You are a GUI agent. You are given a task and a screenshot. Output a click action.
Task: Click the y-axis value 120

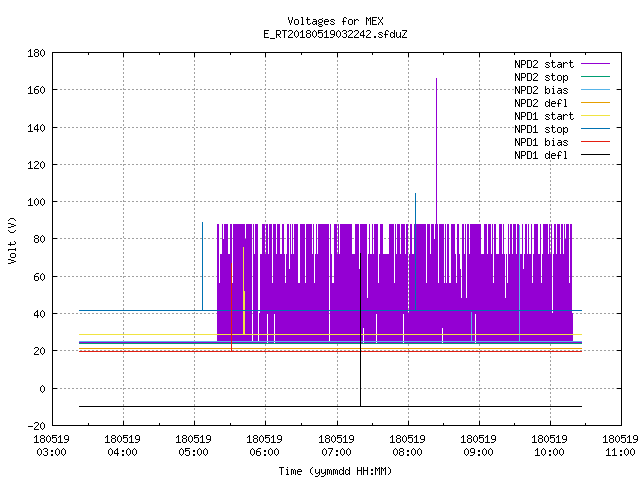[36, 165]
